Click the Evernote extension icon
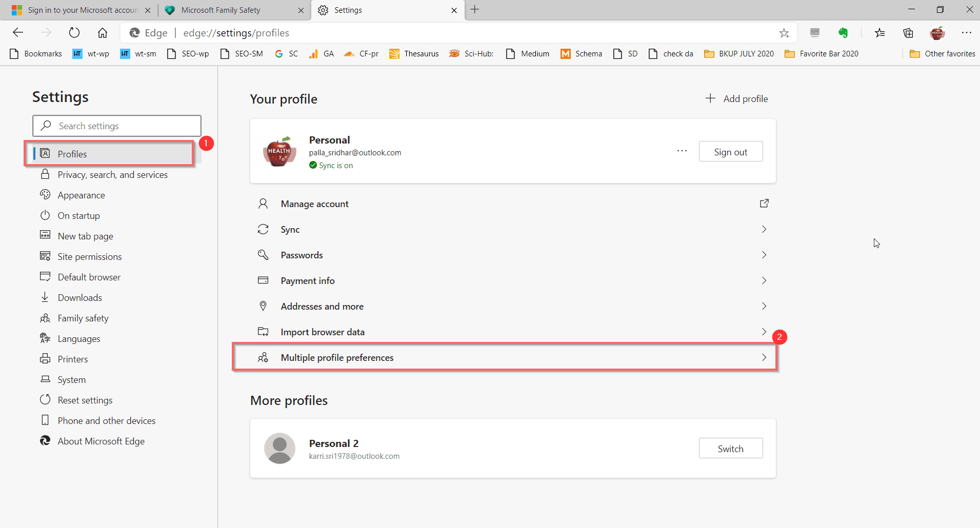Image resolution: width=980 pixels, height=528 pixels. tap(844, 32)
